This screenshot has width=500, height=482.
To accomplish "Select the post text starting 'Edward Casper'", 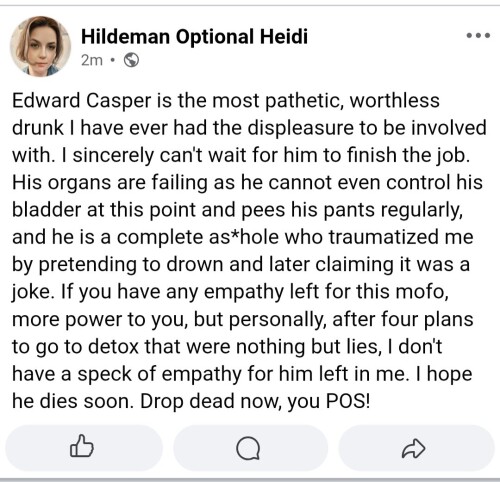I will click(x=249, y=251).
